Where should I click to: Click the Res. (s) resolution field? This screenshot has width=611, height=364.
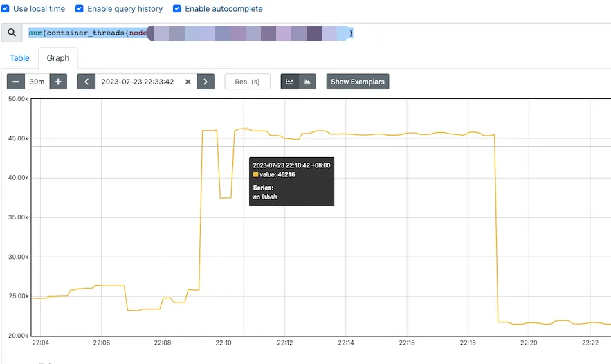coord(247,82)
